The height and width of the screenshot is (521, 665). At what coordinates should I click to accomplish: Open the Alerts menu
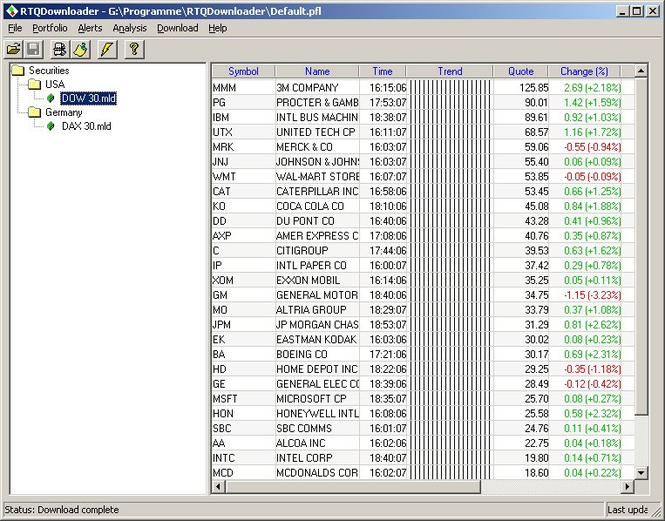pos(90,28)
